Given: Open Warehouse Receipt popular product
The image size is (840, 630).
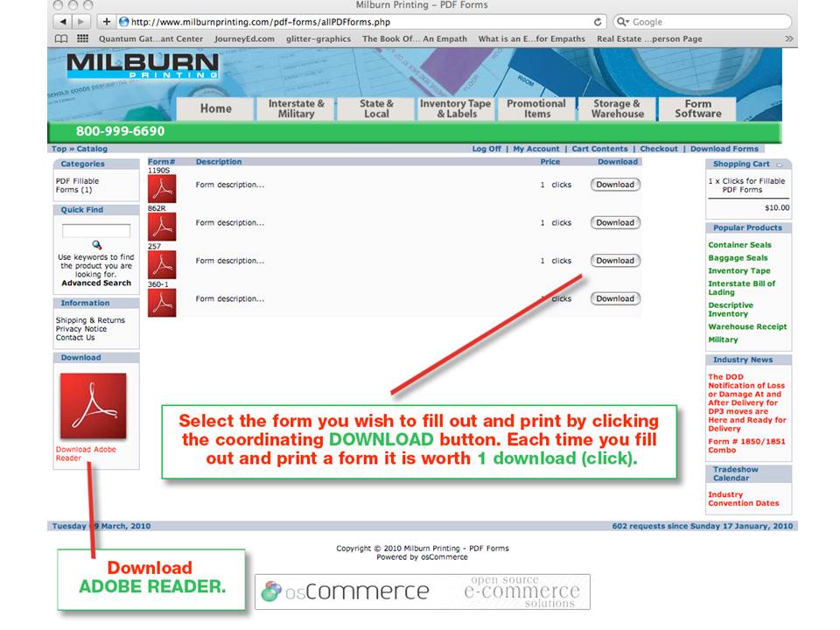Looking at the screenshot, I should click(x=748, y=326).
